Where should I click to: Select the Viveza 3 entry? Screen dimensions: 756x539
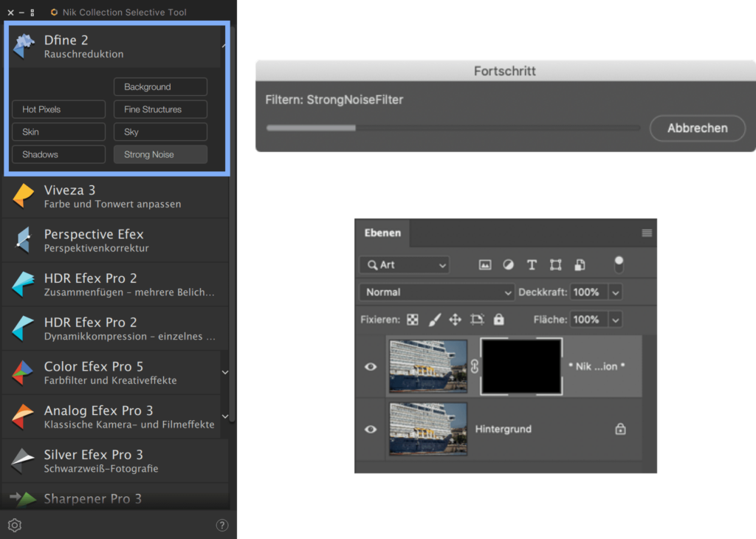point(115,196)
